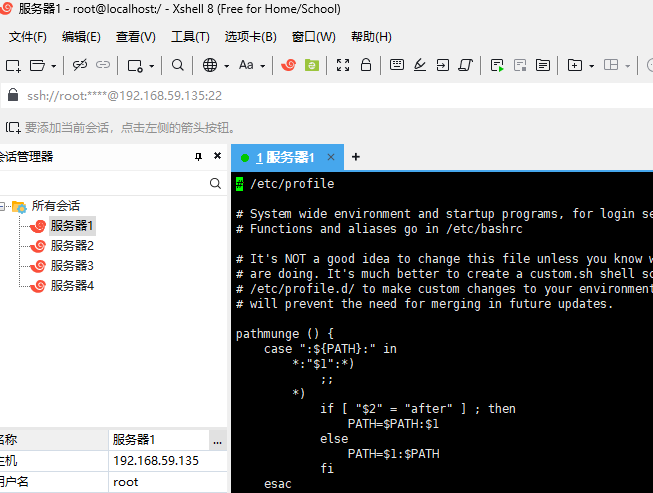Click the 服务器1 name property value
Image resolution: width=653 pixels, height=493 pixels.
[x=159, y=440]
